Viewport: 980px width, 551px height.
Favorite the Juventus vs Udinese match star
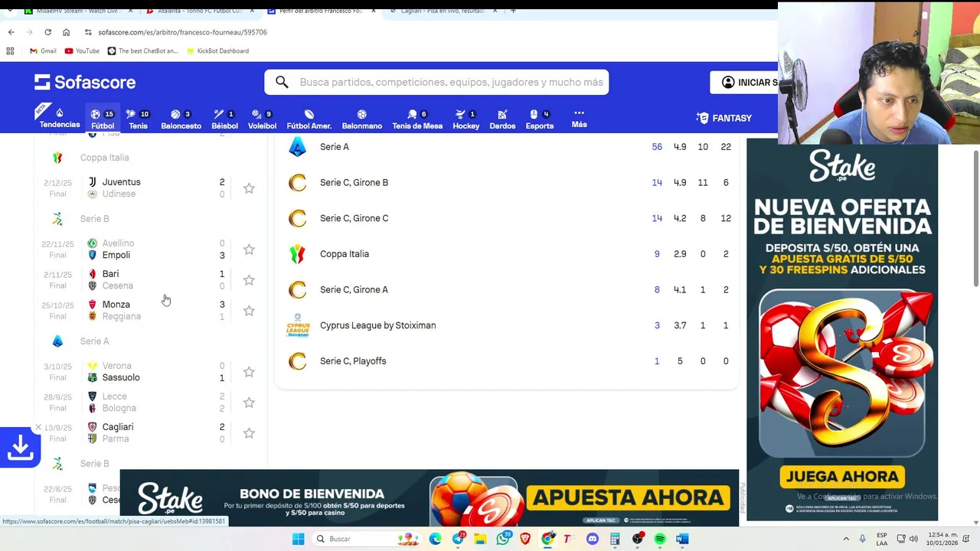[249, 188]
